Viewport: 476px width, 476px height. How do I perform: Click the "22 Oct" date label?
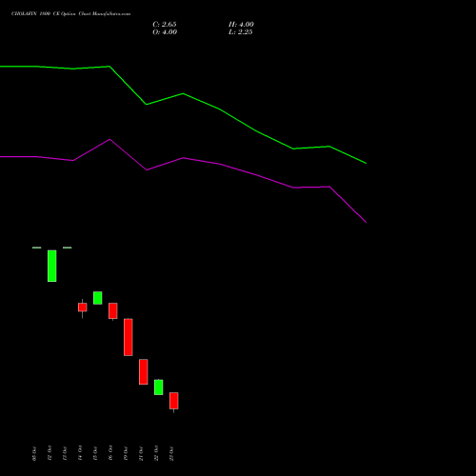(x=156, y=453)
